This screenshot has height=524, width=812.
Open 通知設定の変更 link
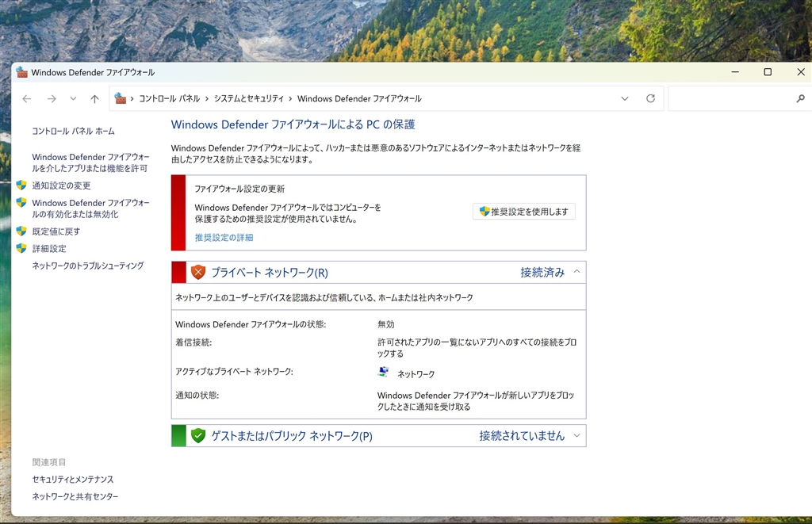coord(61,186)
